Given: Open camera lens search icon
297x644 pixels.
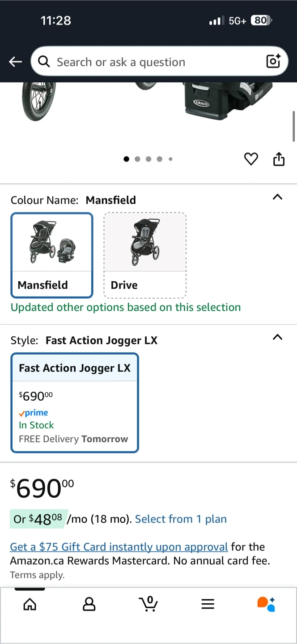Looking at the screenshot, I should tap(273, 61).
